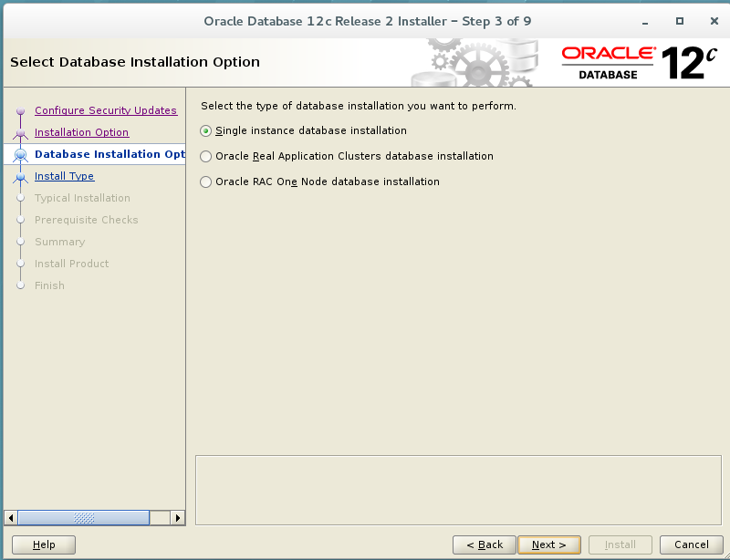
Task: Close the Oracle installer window
Action: pyautogui.click(x=714, y=21)
